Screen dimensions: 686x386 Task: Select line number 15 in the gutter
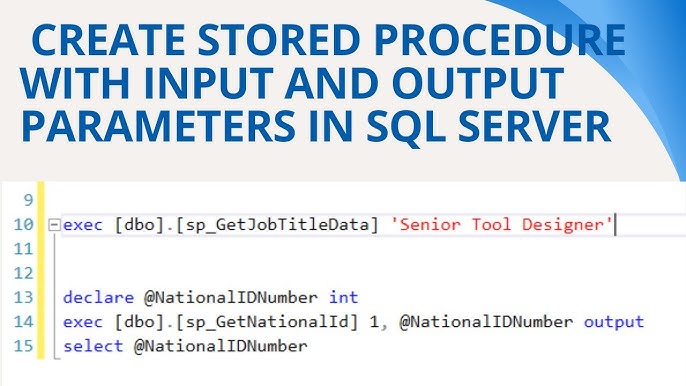tap(24, 346)
